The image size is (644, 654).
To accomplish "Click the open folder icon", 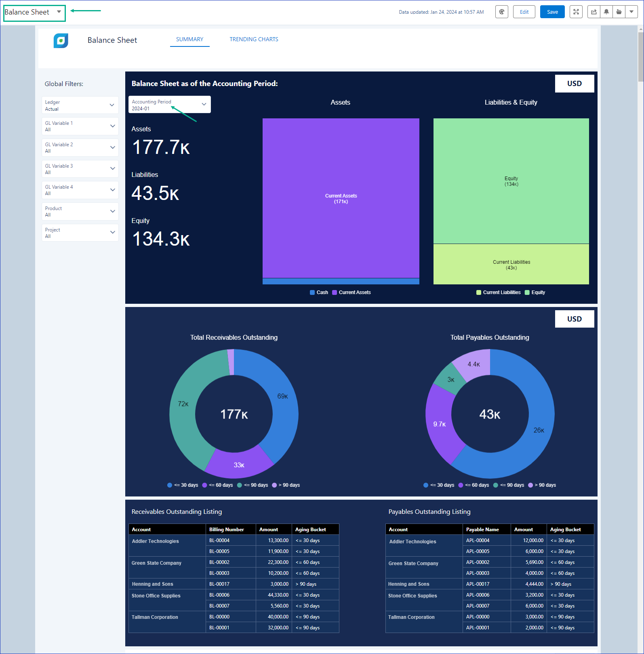I will coord(619,12).
